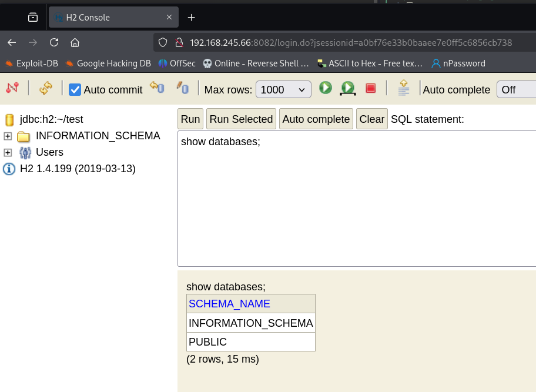Click the browser Home icon
536x392 pixels.
pos(75,43)
